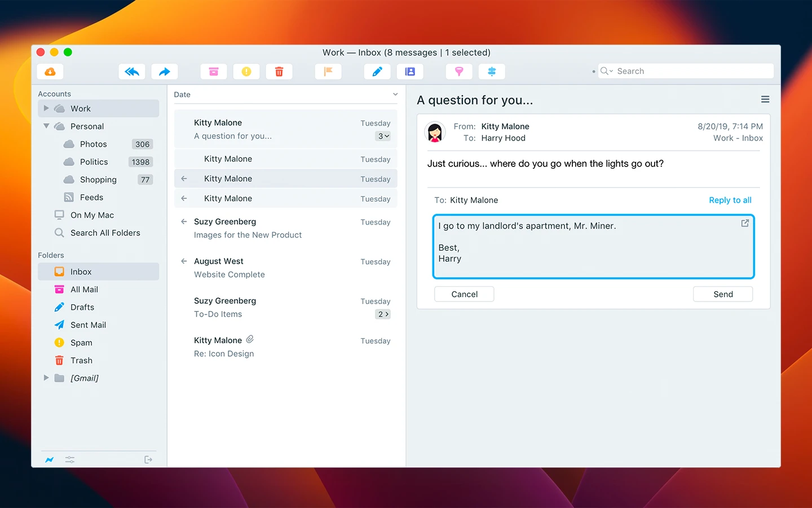
Task: Open the contacts address book toolbar icon
Action: click(410, 72)
